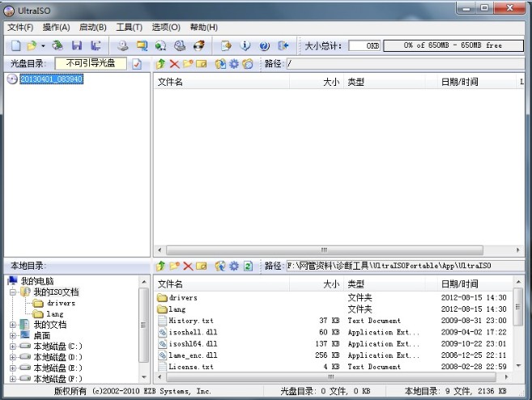Click the green up-arrow icon in the local pane toolbar
The height and width of the screenshot is (400, 532).
pos(161,266)
